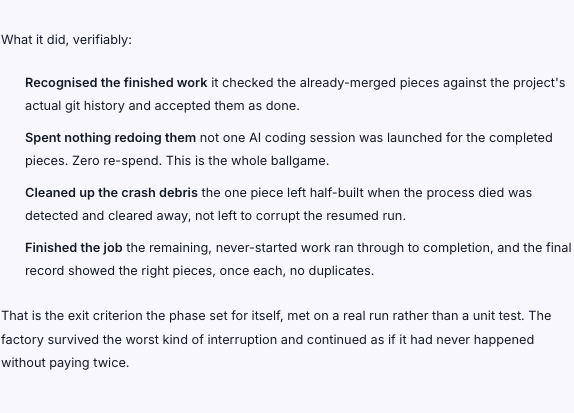Click 'This is the whole ballgame.' sentence
This screenshot has width=574, height=413.
[x=247, y=161]
